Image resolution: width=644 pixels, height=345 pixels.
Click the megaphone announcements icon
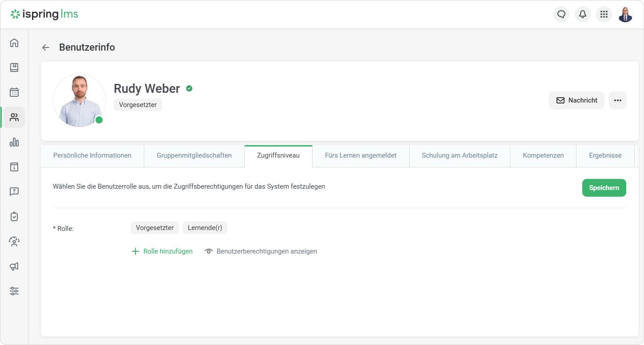pyautogui.click(x=14, y=266)
